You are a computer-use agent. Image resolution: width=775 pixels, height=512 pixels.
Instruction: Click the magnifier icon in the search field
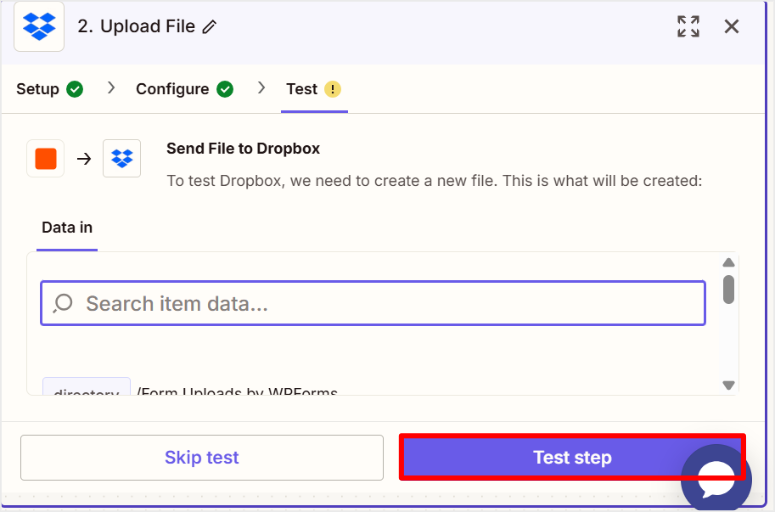tap(63, 303)
